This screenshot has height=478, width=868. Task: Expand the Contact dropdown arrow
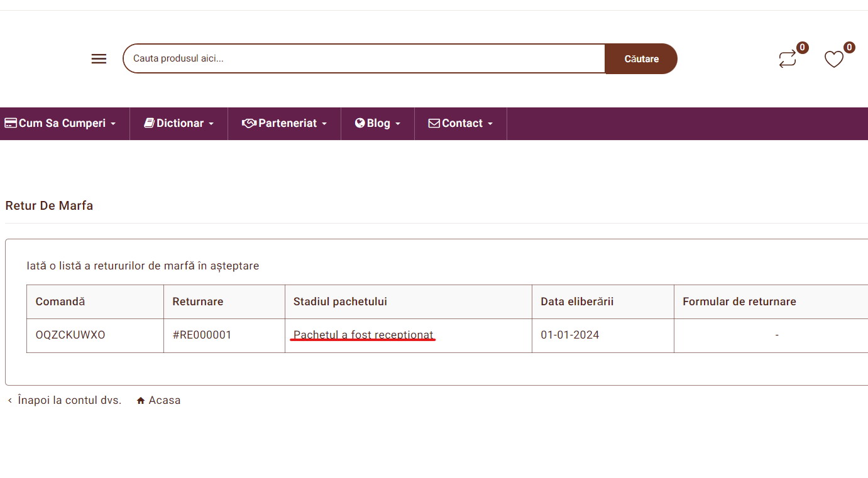click(x=490, y=124)
